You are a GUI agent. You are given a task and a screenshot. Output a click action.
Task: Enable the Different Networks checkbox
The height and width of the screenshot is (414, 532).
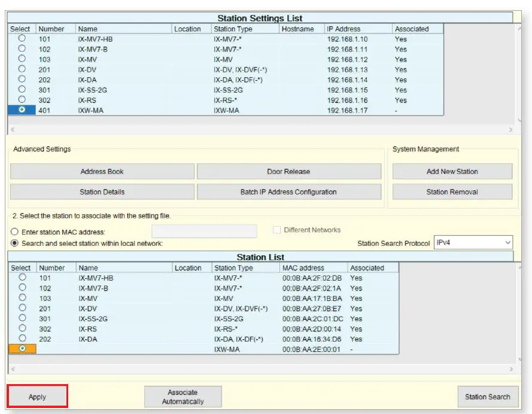coord(277,230)
